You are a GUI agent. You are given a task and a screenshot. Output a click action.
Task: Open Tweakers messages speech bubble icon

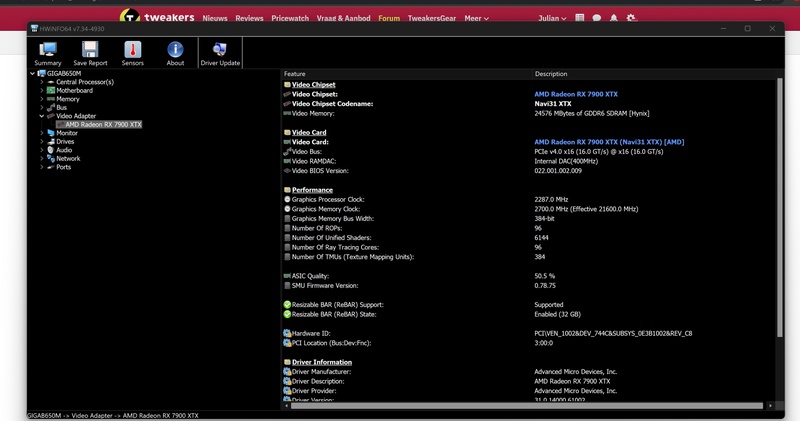coord(596,18)
